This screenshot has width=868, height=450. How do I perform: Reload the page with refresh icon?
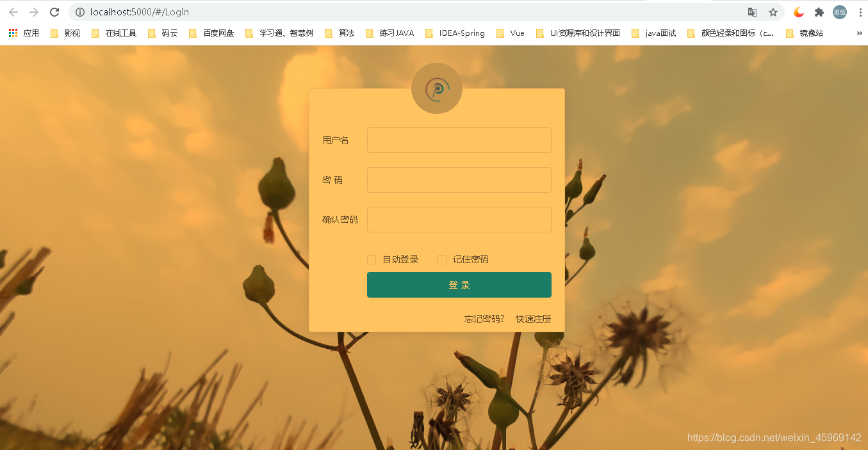54,12
